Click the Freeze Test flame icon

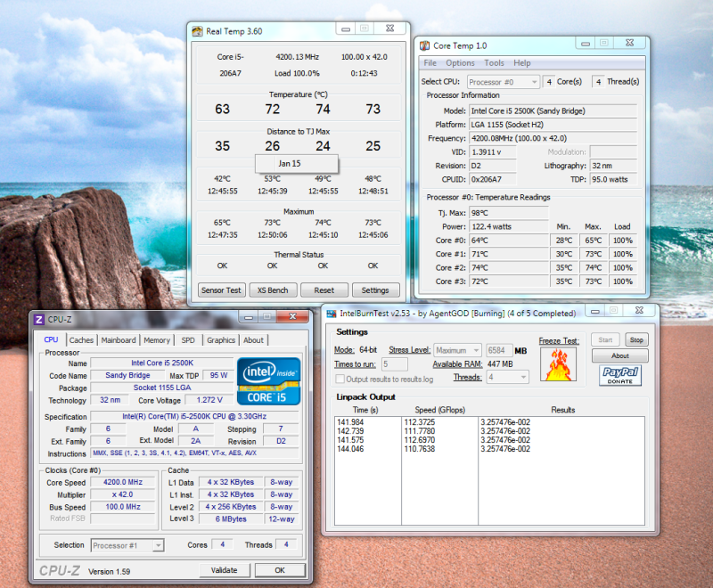pos(559,364)
